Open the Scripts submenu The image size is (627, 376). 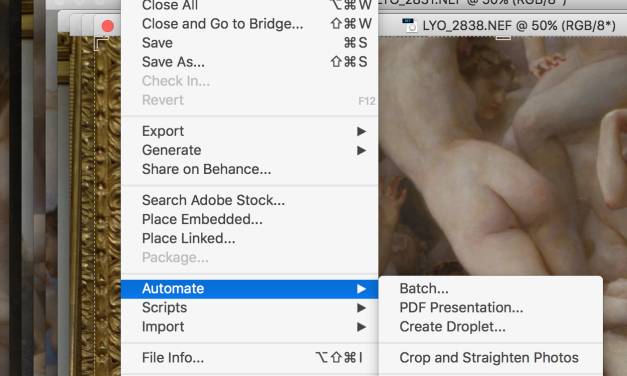250,308
